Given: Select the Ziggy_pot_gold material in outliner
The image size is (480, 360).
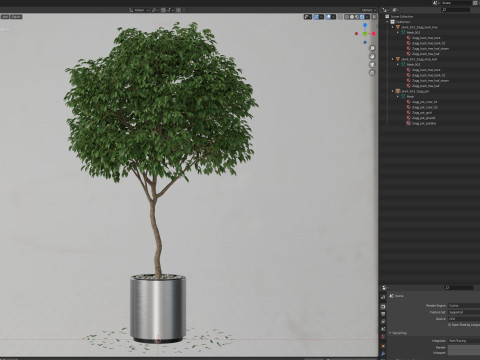Looking at the screenshot, I should click(422, 112).
